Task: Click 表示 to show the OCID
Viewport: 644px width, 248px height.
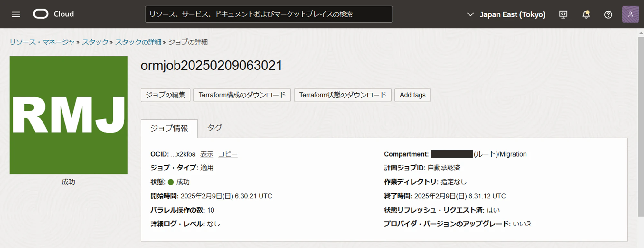Action: click(x=207, y=154)
